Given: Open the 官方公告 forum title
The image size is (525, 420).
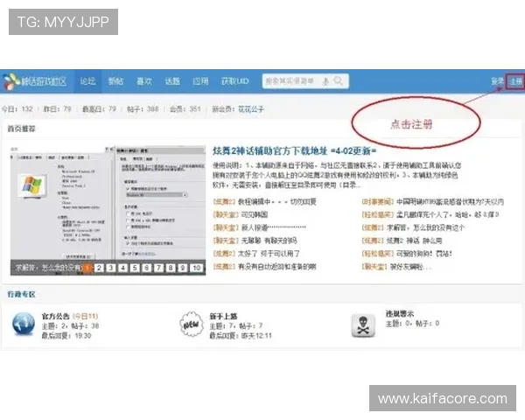Looking at the screenshot, I should [56, 316].
